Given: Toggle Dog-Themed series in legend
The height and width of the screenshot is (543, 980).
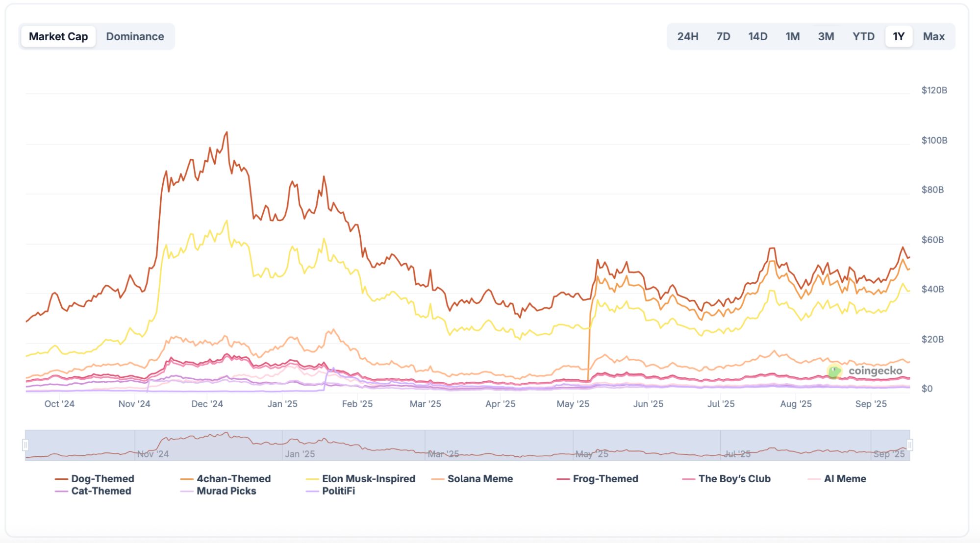Looking at the screenshot, I should tap(102, 479).
